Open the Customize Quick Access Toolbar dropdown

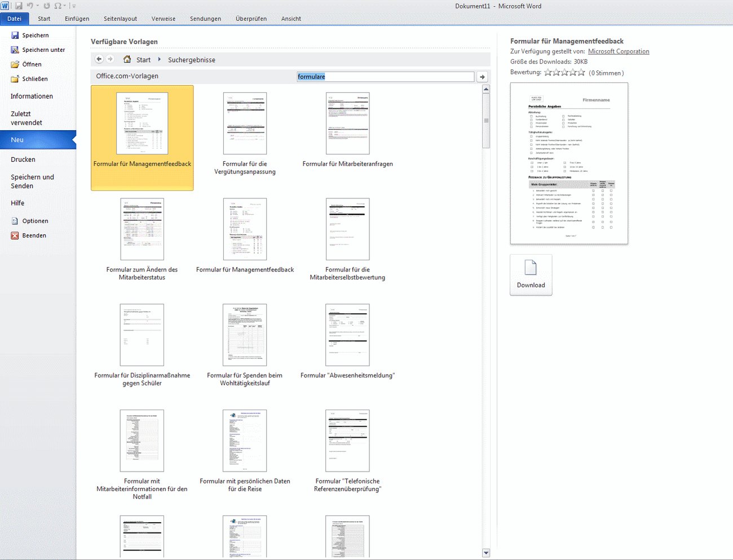[73, 6]
